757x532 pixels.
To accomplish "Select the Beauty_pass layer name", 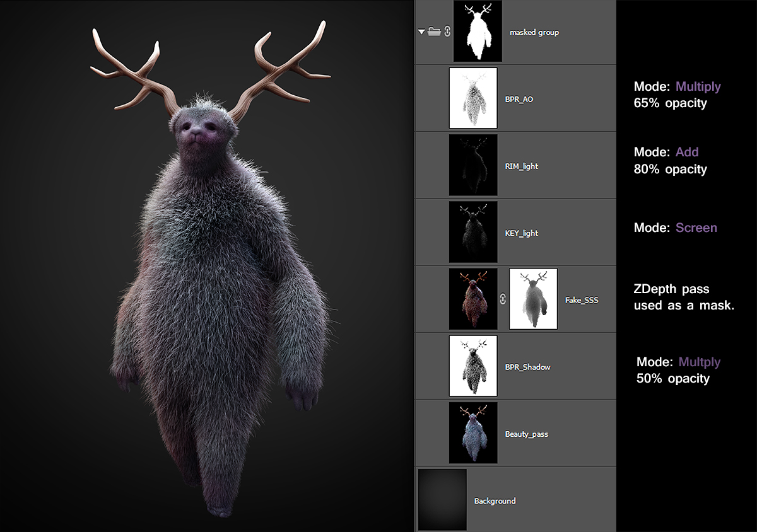I will coord(526,434).
